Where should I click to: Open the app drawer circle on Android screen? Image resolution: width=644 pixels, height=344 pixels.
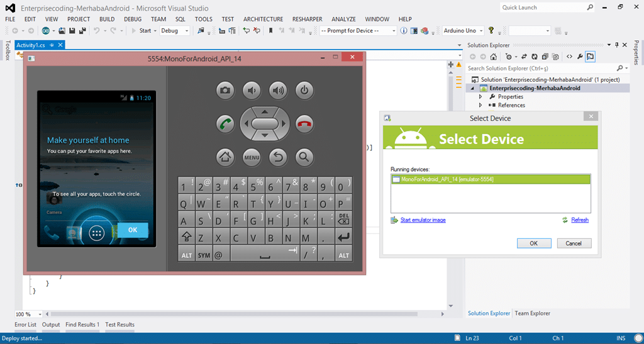coord(97,233)
